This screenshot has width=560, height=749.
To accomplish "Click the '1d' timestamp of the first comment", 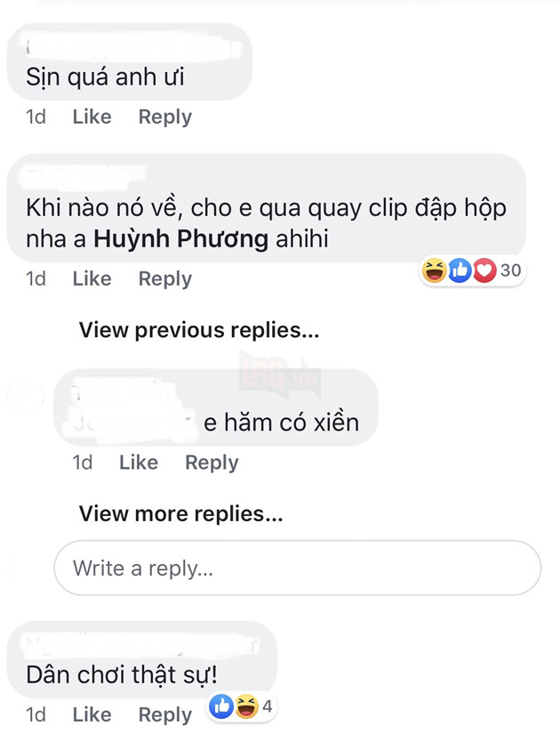I will (36, 117).
